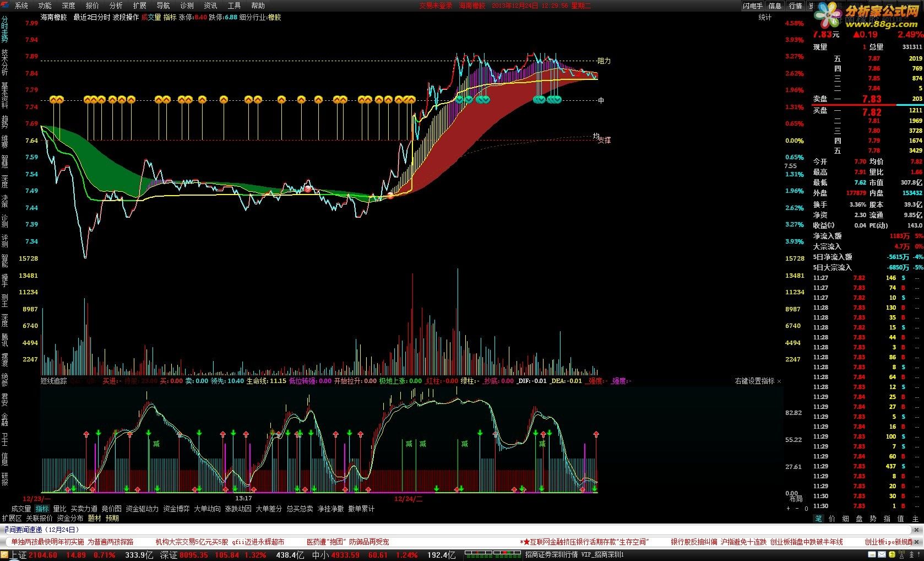Click the 中小 index value 4933.59
Image resolution: width=924 pixels, height=561 pixels.
345,555
